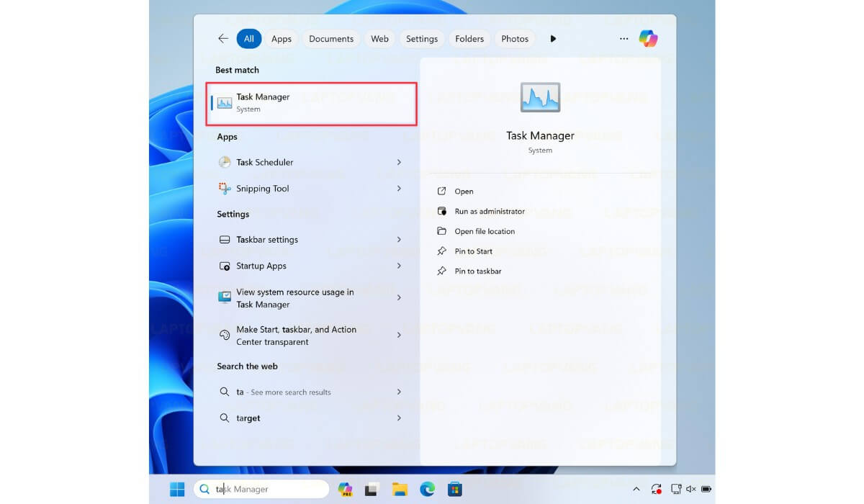Viewport: 864px width, 504px height.
Task: Open Copilot preview from the taskbar
Action: (345, 490)
